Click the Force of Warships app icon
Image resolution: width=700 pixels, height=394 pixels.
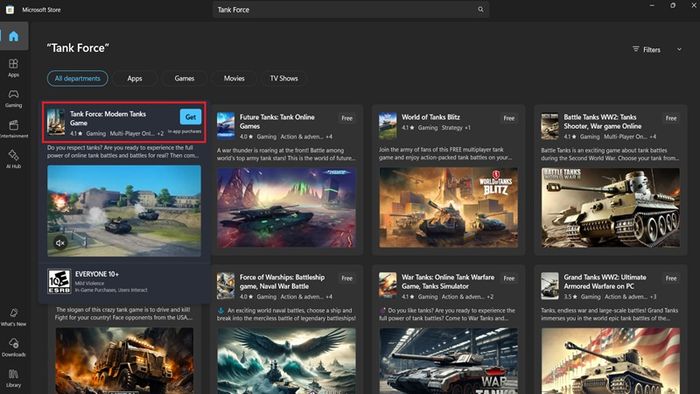pos(226,286)
